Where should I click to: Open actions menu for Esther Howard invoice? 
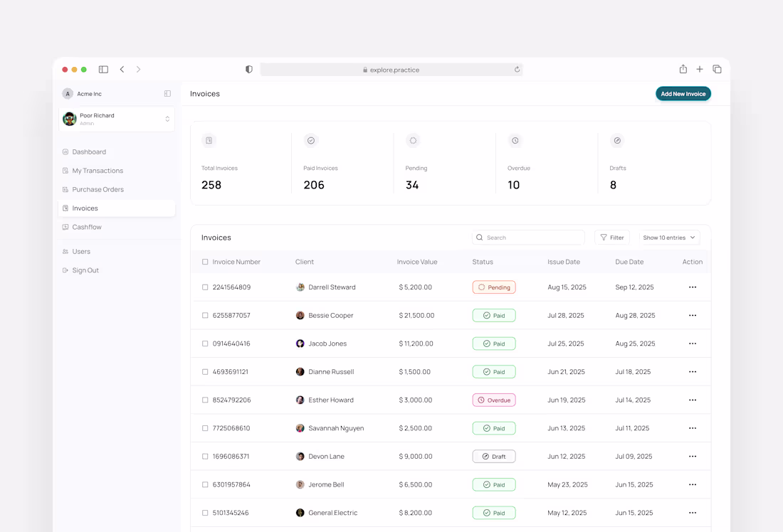[x=692, y=400]
